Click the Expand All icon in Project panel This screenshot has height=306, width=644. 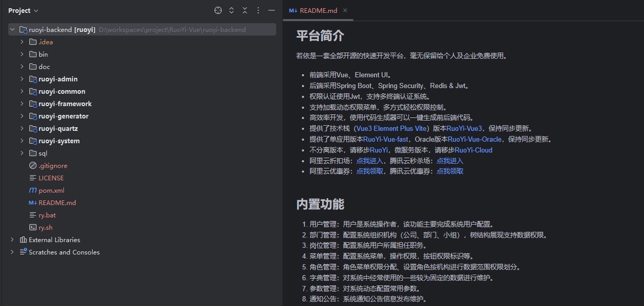(x=231, y=10)
